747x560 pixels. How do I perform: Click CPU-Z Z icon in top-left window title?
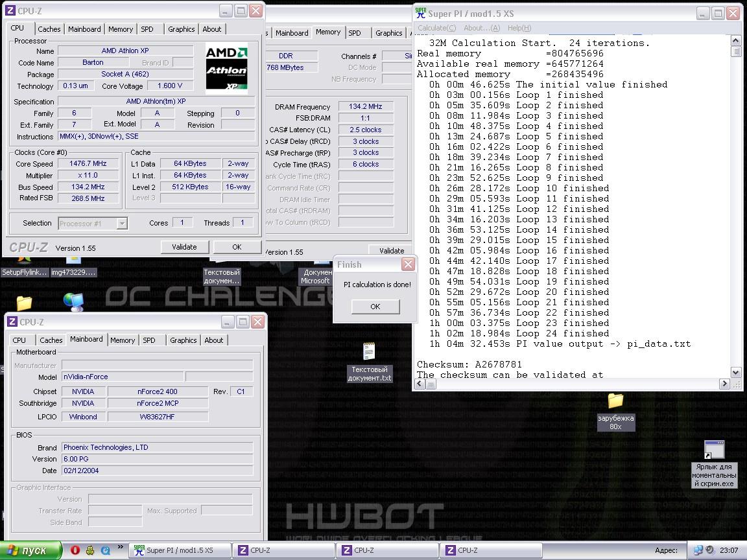11,10
